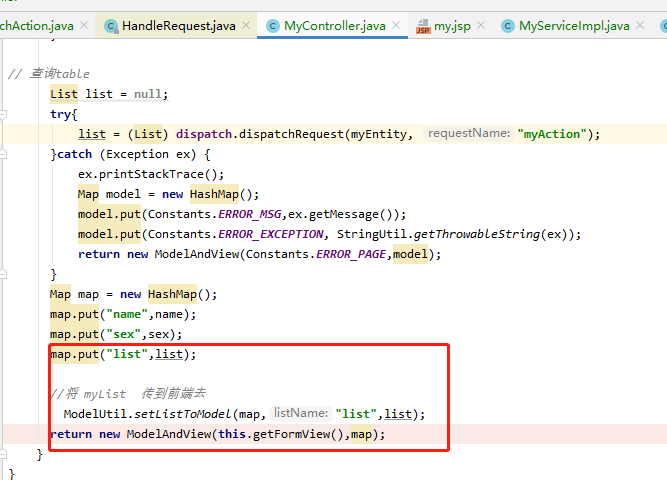Viewport: 667px width, 480px height.
Task: Click the '//将 myList 传到前端去' comment
Action: click(x=128, y=394)
